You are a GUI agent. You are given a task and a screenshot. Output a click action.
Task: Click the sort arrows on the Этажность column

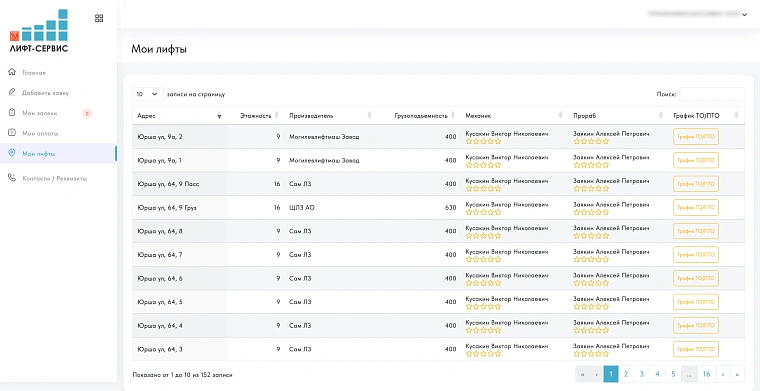pos(277,115)
